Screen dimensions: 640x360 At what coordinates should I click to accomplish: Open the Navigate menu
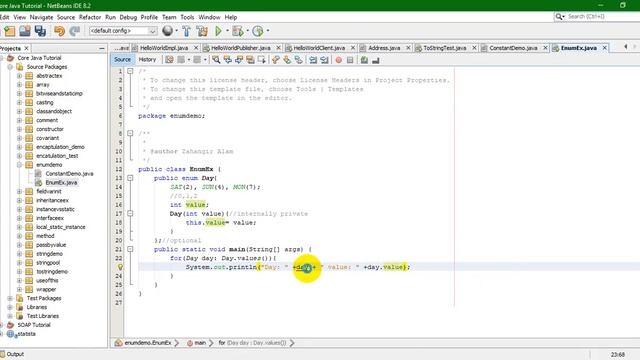pyautogui.click(x=41, y=17)
